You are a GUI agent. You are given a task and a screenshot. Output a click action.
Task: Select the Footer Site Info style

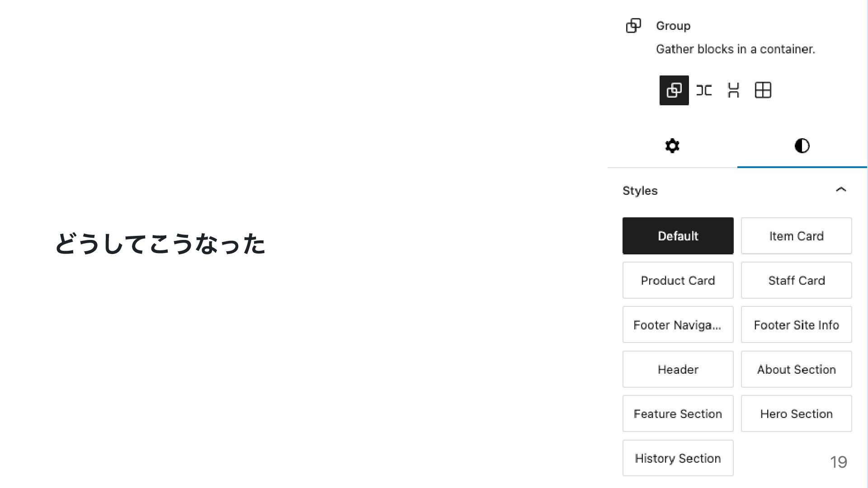[x=797, y=325]
